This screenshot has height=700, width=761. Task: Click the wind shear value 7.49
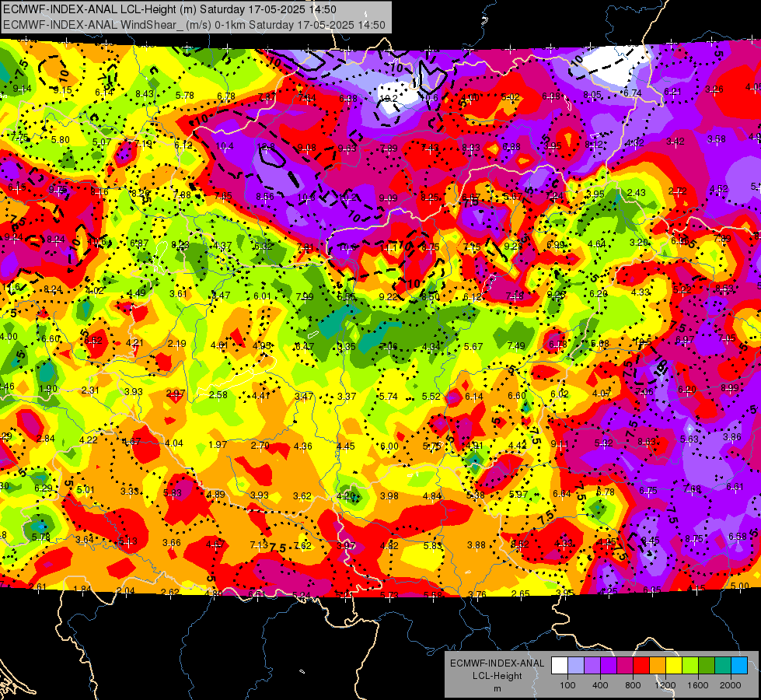click(x=516, y=345)
